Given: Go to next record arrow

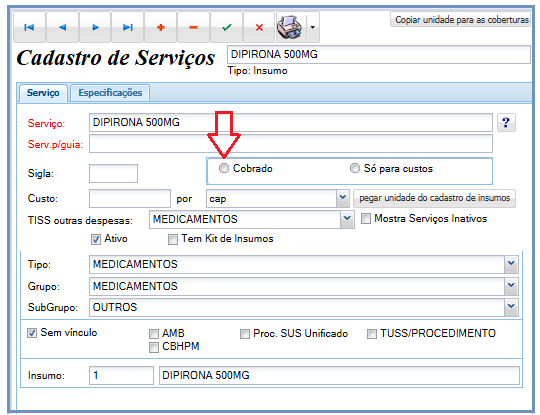Looking at the screenshot, I should (95, 27).
